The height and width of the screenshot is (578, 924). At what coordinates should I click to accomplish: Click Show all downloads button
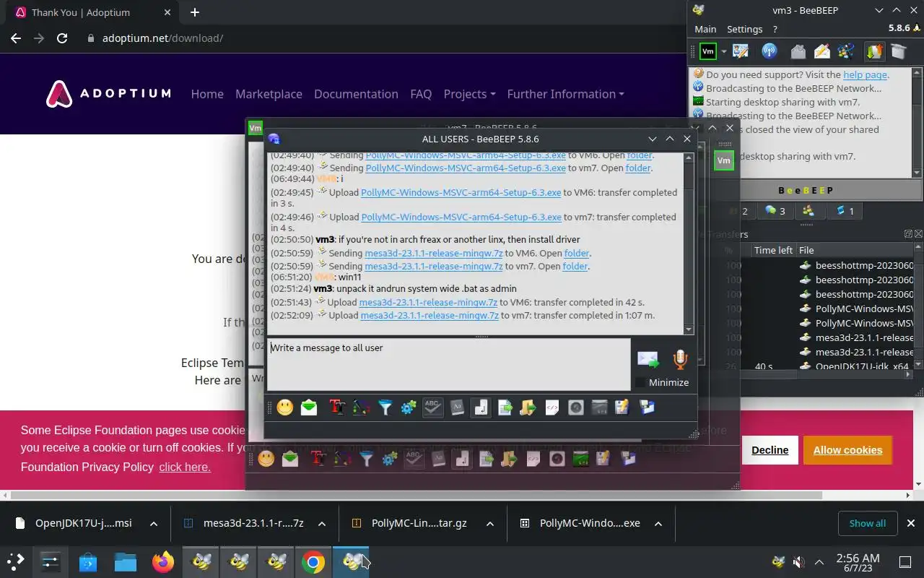coord(867,523)
